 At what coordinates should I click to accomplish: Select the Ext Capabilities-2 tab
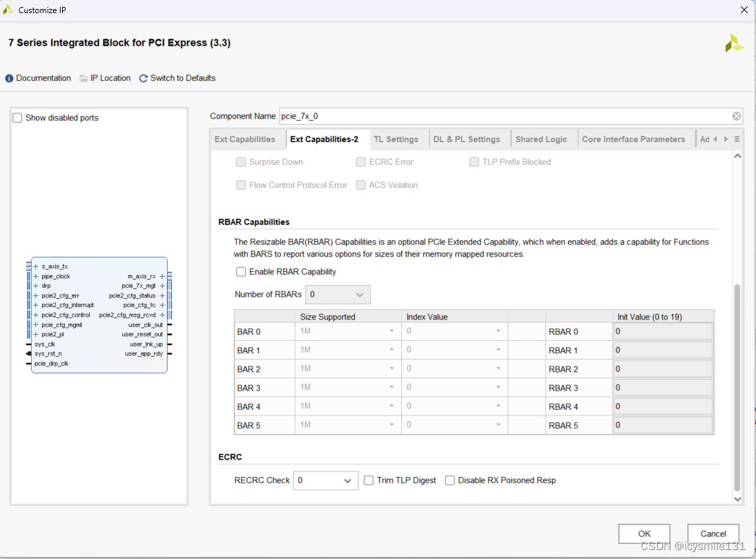pos(324,139)
